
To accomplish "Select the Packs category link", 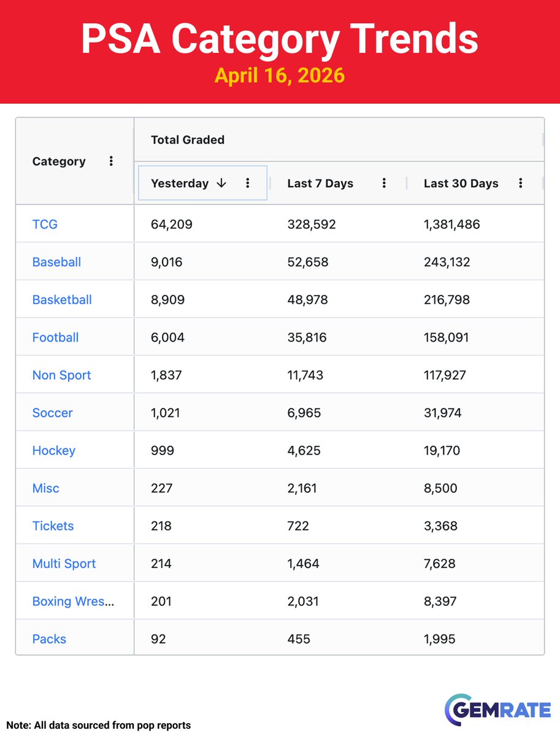I will (48, 638).
